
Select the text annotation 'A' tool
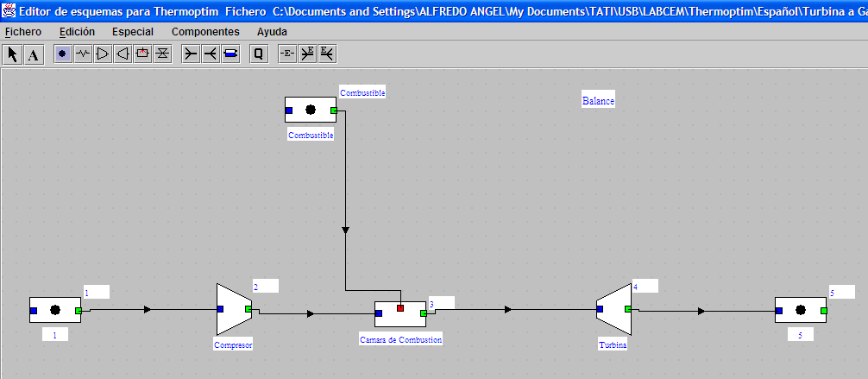[x=34, y=54]
